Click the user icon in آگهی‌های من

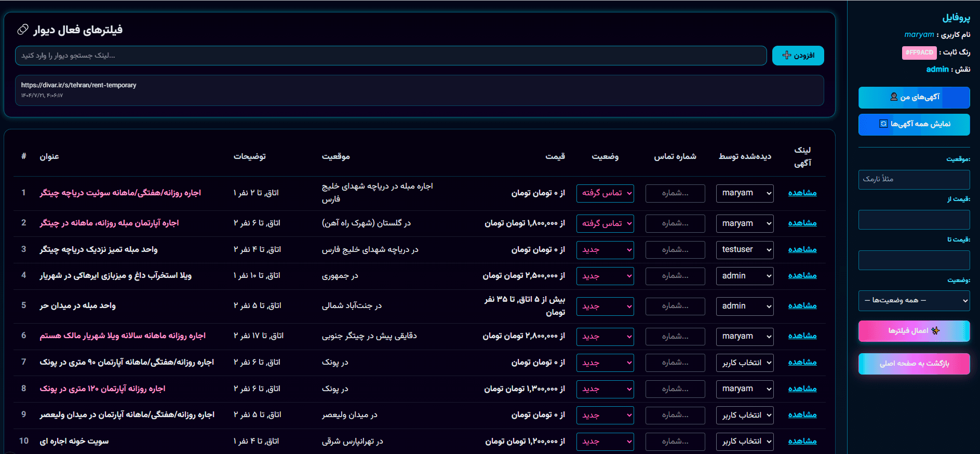[x=893, y=97]
